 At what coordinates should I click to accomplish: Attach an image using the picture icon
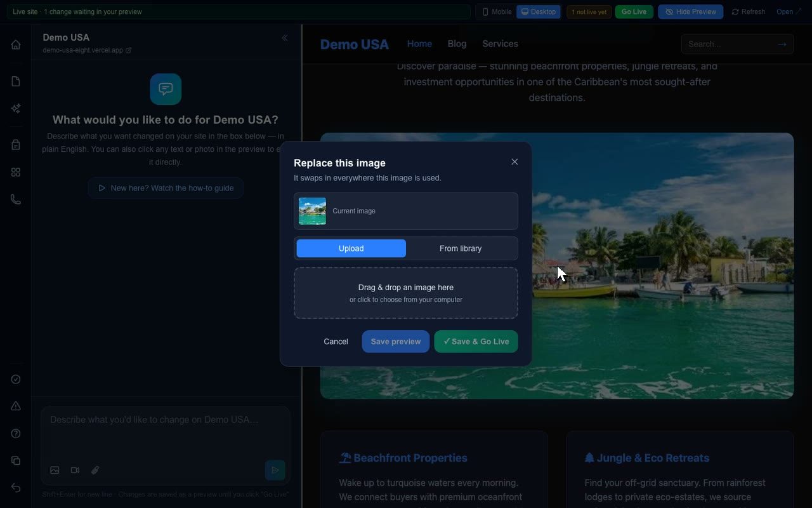point(55,471)
